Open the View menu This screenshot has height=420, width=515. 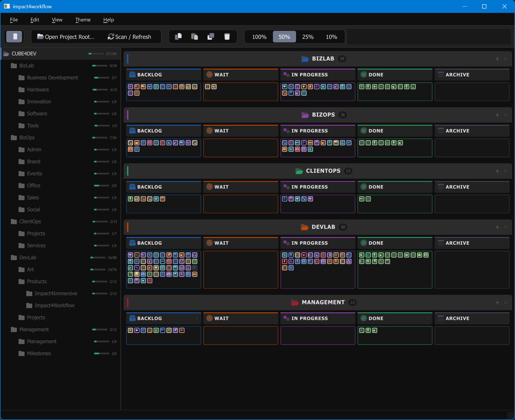pyautogui.click(x=57, y=20)
